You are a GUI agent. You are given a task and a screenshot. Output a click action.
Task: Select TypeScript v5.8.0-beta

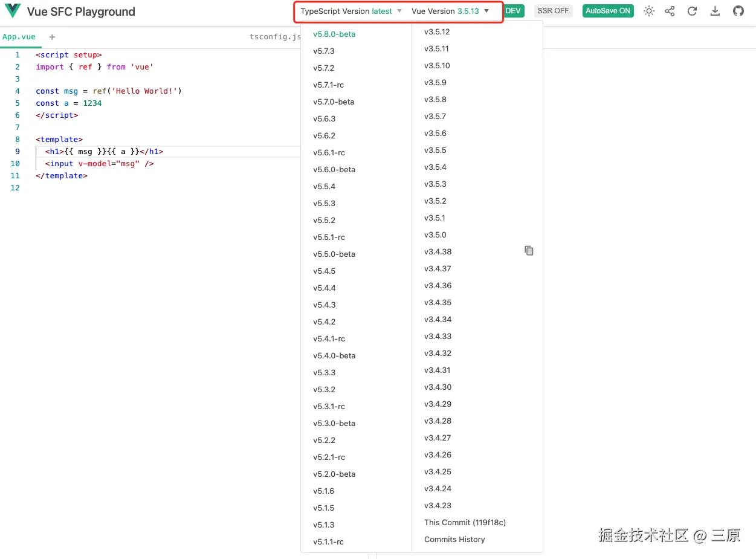(x=334, y=34)
